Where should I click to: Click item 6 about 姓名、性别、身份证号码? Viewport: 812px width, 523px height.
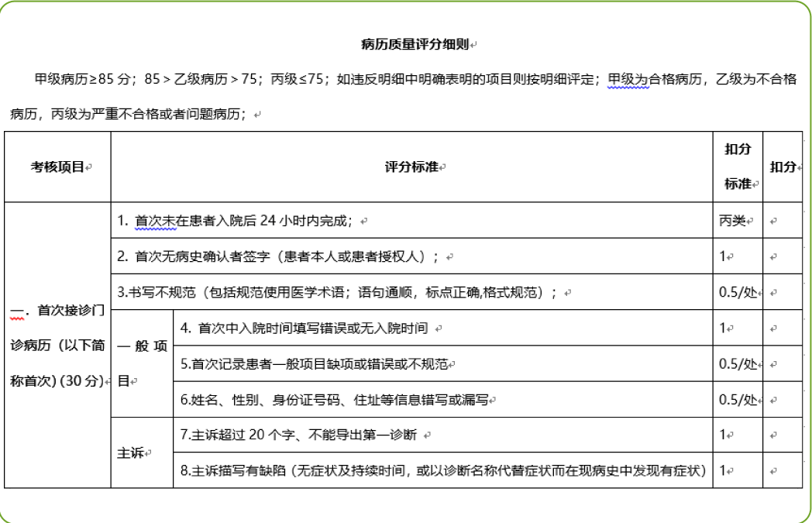(x=333, y=400)
